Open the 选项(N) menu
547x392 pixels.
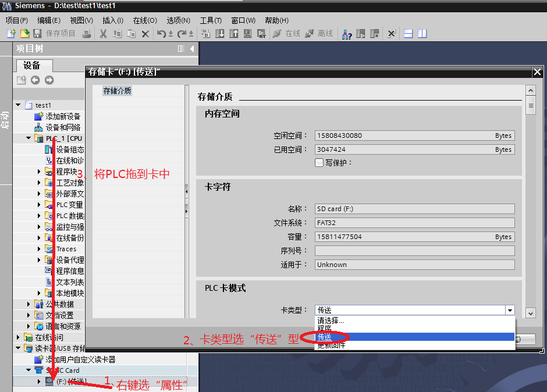click(178, 20)
